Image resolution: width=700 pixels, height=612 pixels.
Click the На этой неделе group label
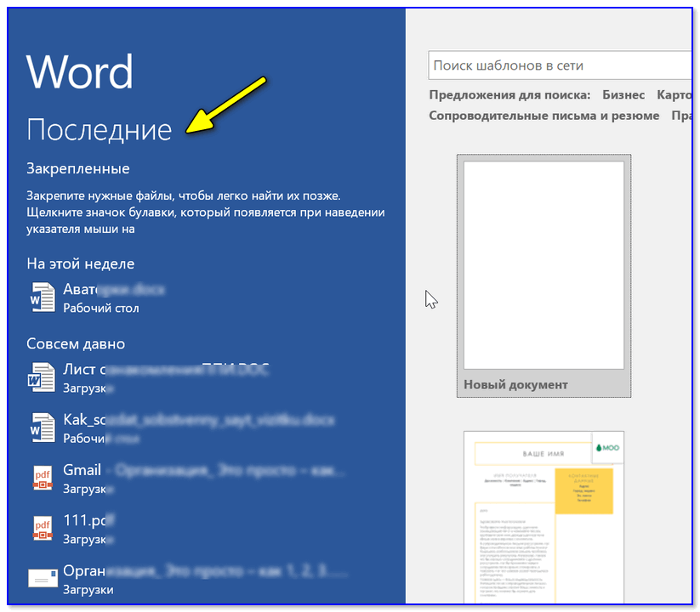point(80,263)
